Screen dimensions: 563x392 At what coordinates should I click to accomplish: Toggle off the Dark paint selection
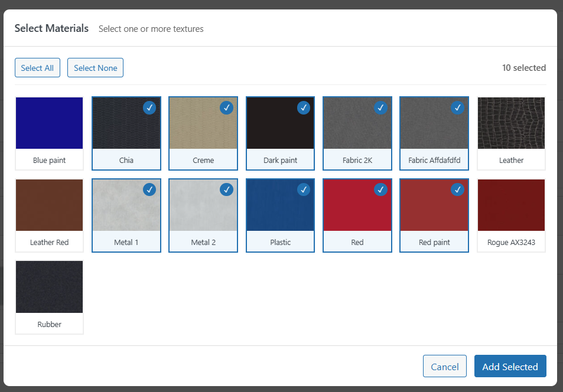pos(303,107)
